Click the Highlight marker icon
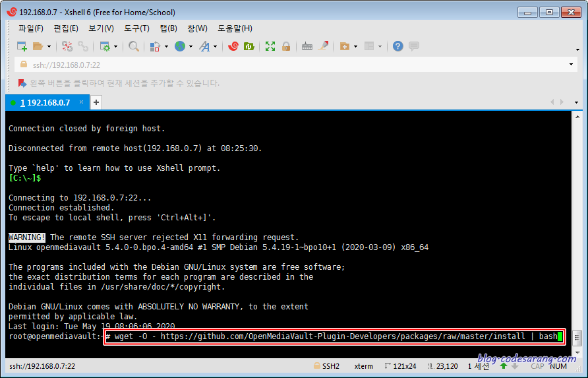This screenshot has height=378, width=588. pyautogui.click(x=323, y=46)
